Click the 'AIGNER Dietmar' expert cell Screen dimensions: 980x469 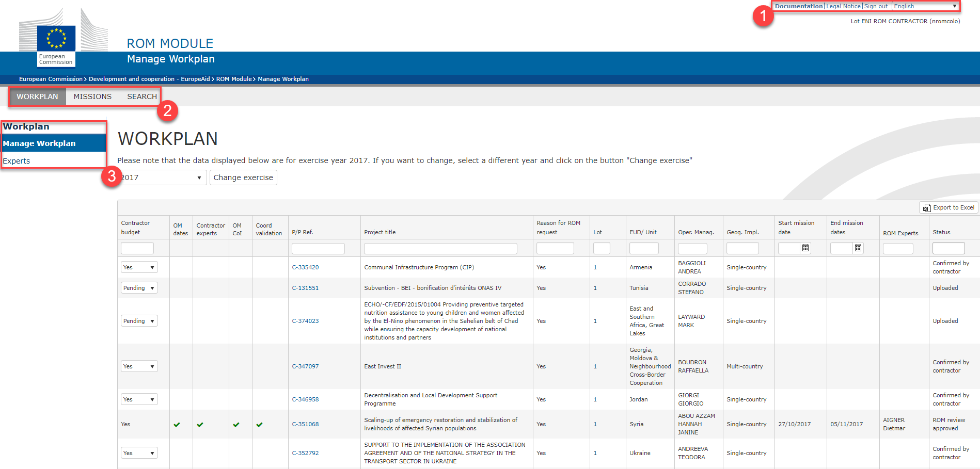click(894, 424)
